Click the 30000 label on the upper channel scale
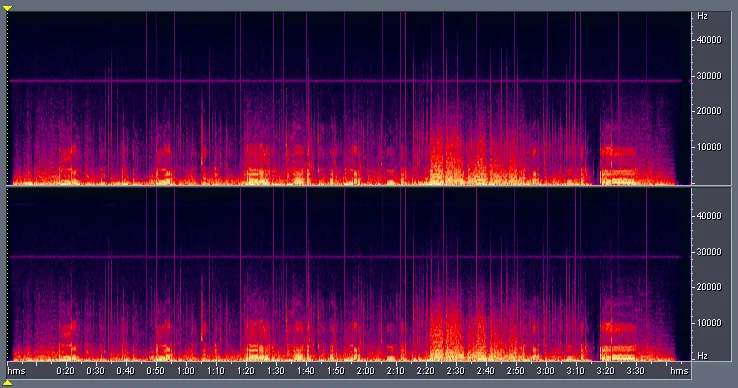Viewport: 738px width, 388px height. 709,76
